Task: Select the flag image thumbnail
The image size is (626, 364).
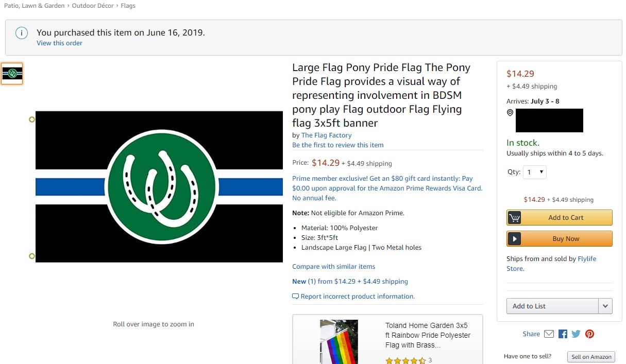Action: coord(12,74)
